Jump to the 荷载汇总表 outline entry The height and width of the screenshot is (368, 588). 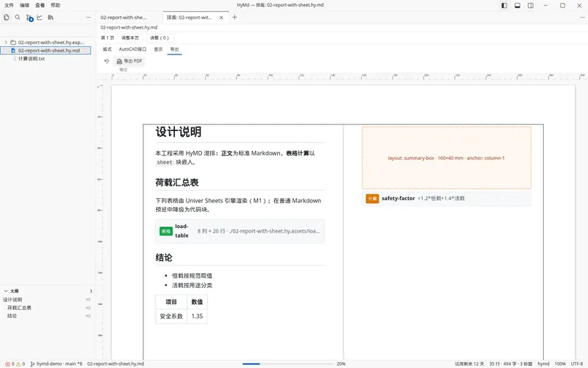coord(20,308)
